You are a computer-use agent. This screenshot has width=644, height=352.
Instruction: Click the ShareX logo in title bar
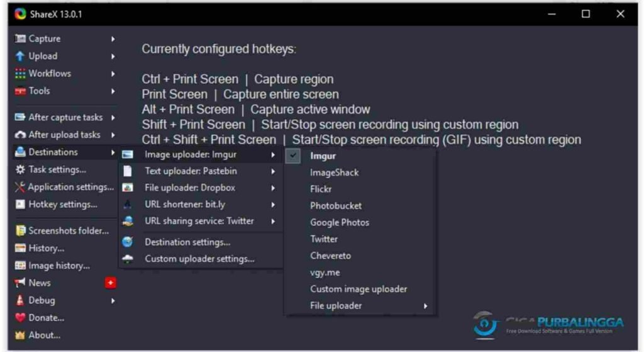[20, 14]
